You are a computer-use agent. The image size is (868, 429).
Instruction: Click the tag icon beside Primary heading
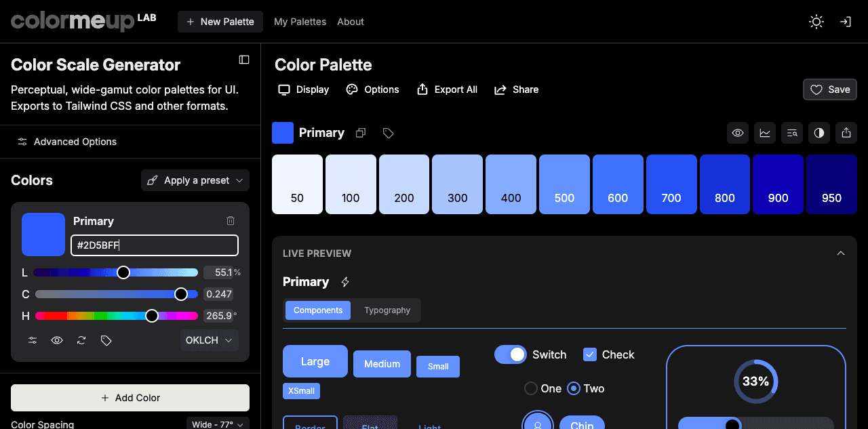388,133
